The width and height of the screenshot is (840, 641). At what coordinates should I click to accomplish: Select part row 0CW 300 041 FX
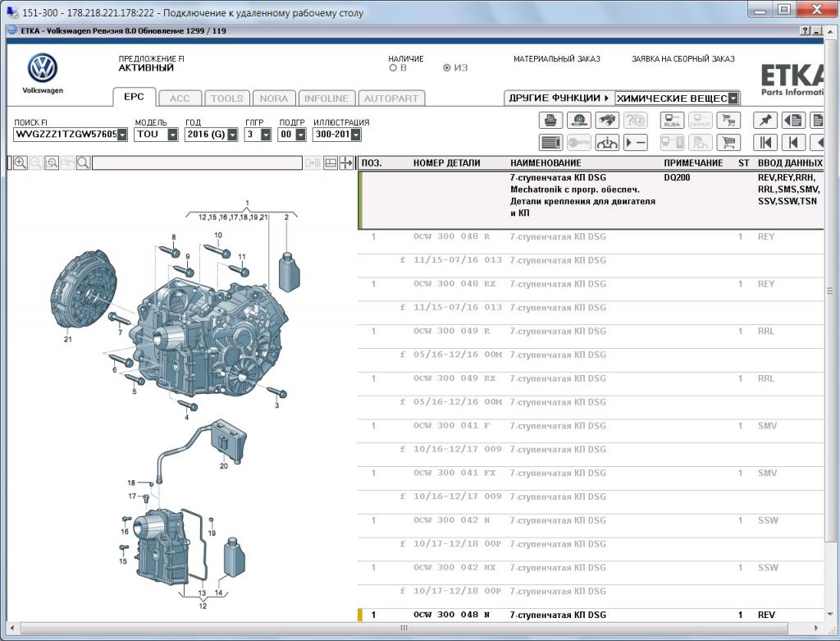[x=591, y=473]
